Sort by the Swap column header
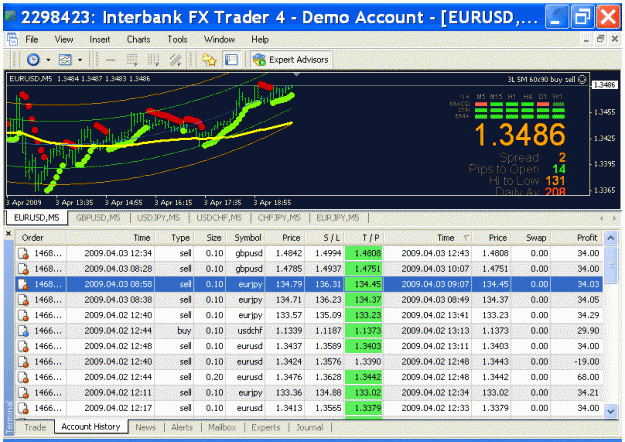 pos(531,238)
